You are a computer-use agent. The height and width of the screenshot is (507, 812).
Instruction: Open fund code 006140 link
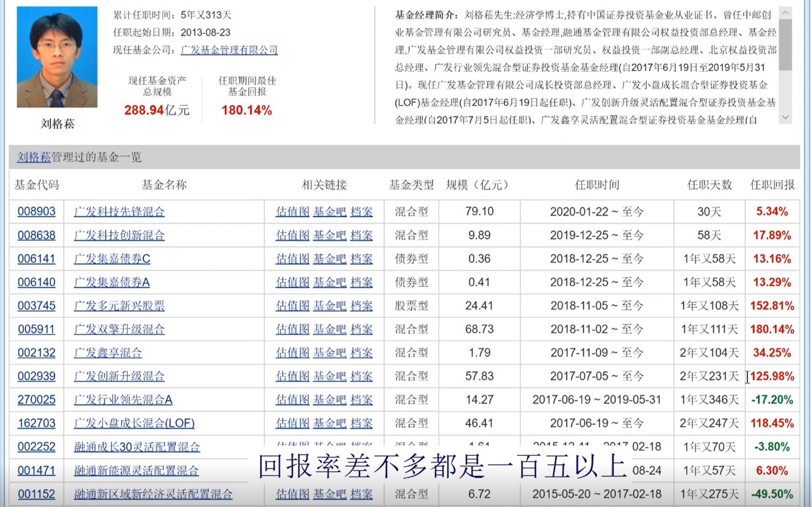[x=36, y=282]
